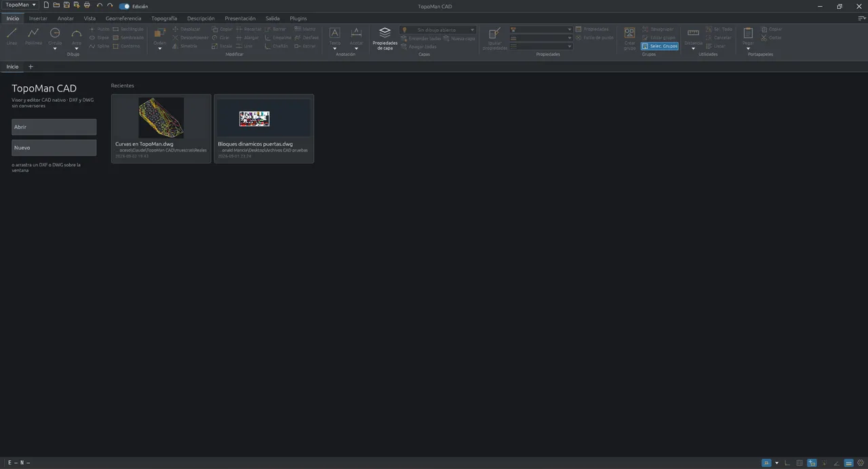Toggle polar tracking angle icon

[836, 463]
